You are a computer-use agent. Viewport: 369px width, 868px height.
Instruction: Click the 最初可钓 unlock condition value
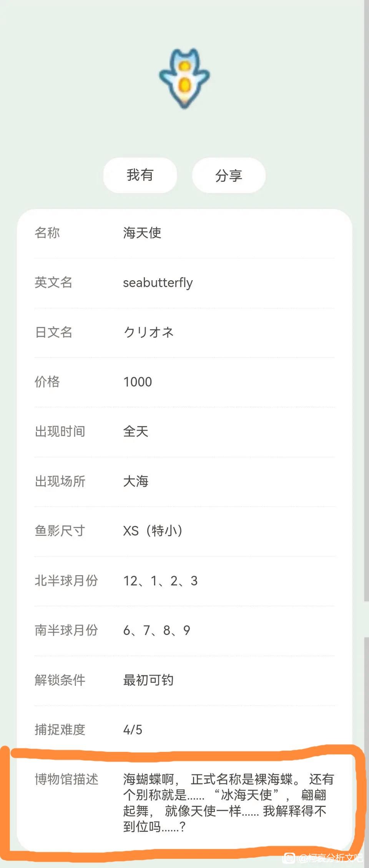point(148,680)
